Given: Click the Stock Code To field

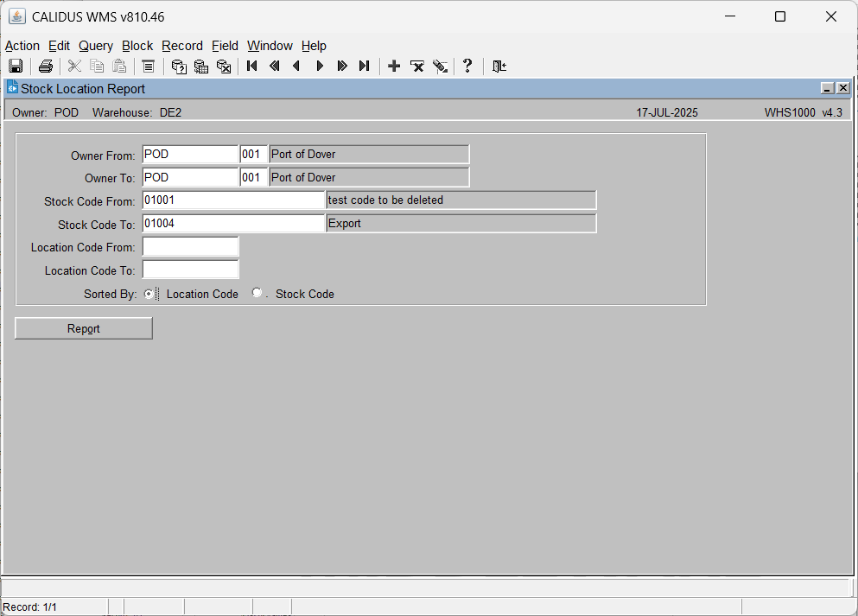Looking at the screenshot, I should point(233,223).
